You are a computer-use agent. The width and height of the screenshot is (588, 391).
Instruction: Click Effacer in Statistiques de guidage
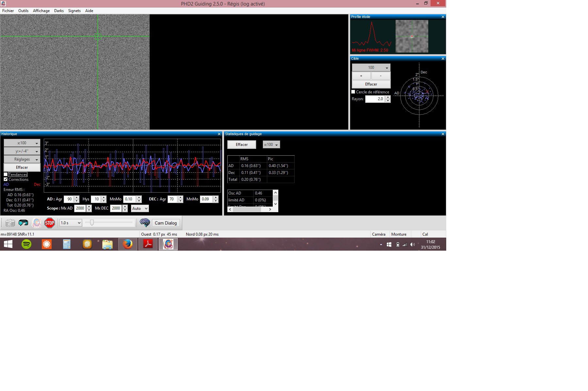[242, 145]
